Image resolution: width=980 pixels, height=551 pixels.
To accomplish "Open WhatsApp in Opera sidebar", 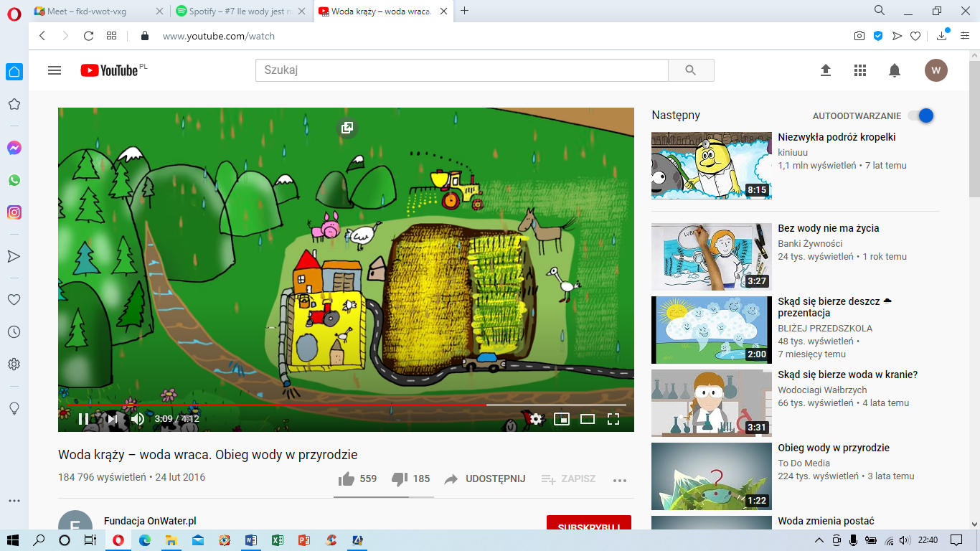I will [14, 180].
